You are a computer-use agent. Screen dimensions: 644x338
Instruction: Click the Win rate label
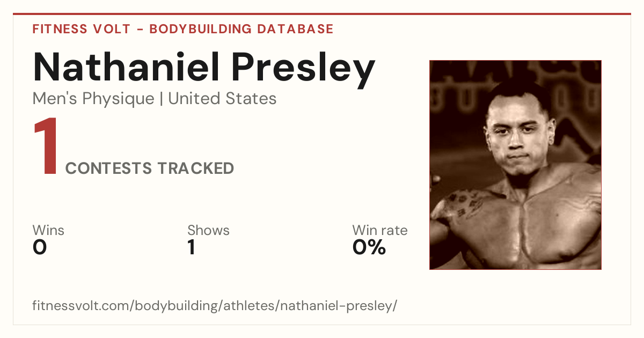(x=380, y=230)
